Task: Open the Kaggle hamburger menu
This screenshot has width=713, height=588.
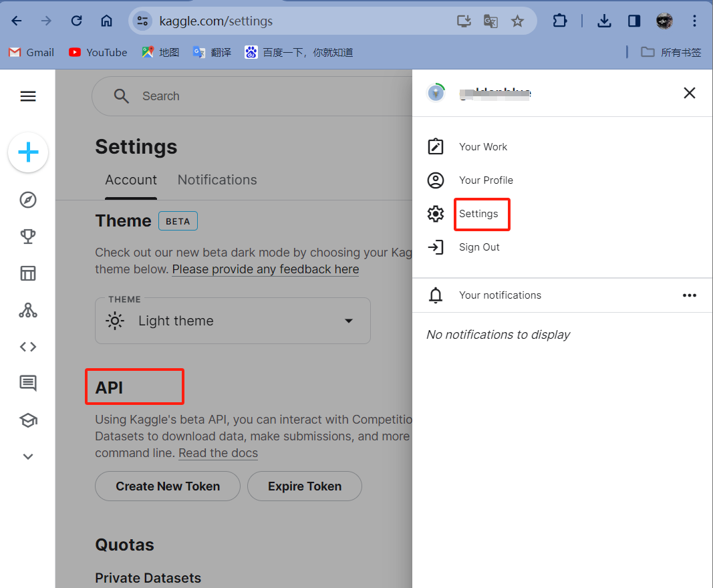Action: [x=28, y=96]
